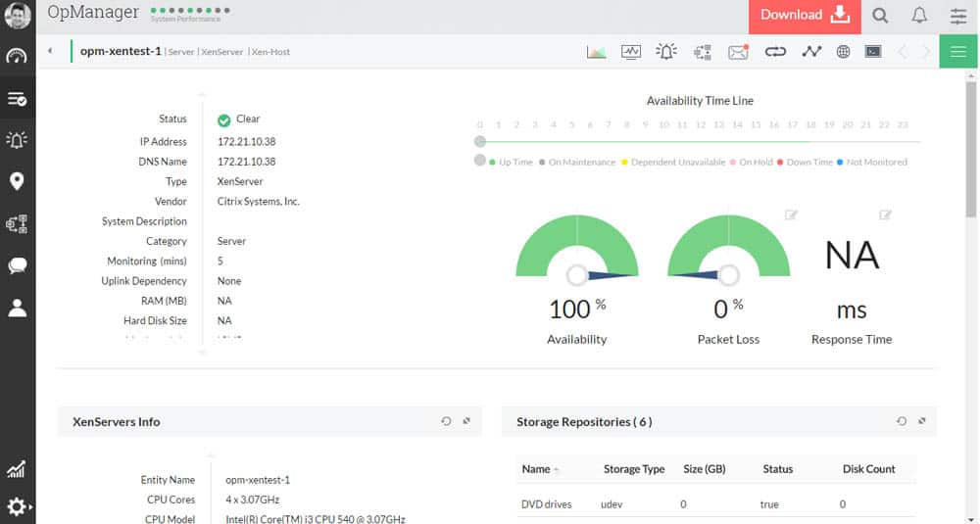Open the workflow diagram icon in toolbar

click(703, 52)
